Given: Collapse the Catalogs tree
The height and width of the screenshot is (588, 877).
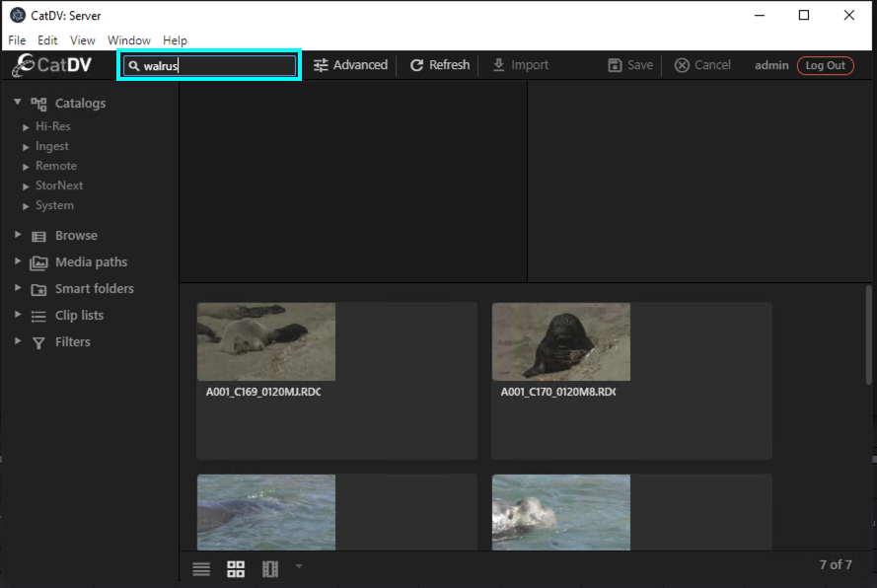Looking at the screenshot, I should coord(18,102).
